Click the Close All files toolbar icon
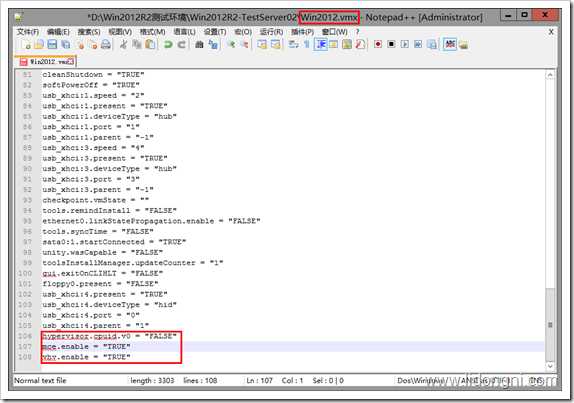 pyautogui.click(x=93, y=45)
